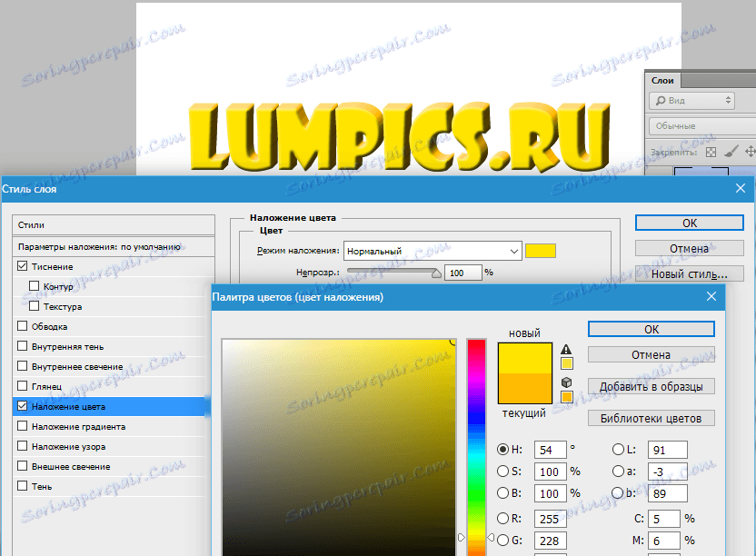
Task: Click the R red value field
Action: pyautogui.click(x=550, y=519)
